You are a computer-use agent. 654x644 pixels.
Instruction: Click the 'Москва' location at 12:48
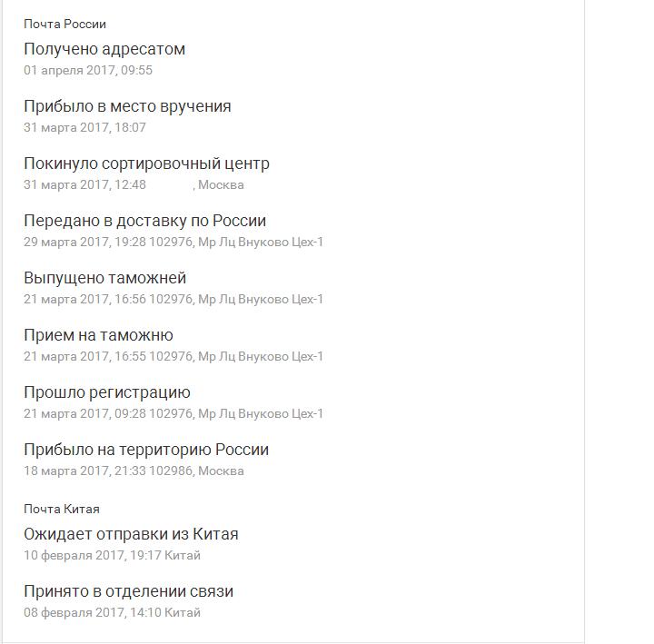[x=221, y=184]
